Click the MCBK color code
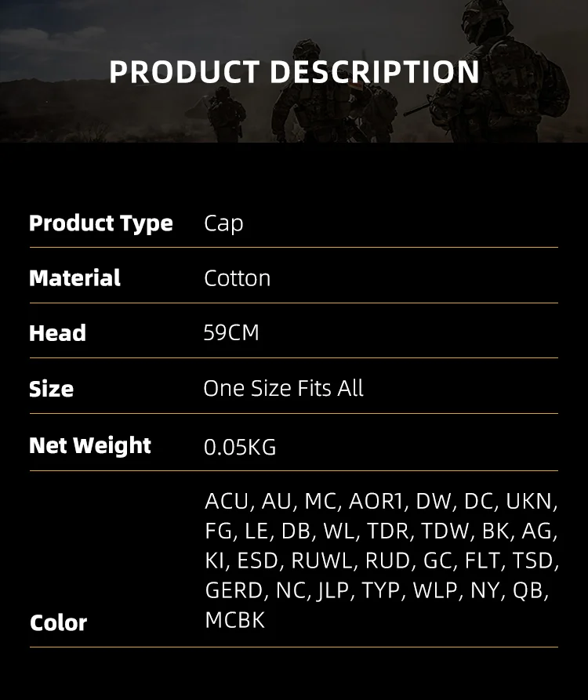Image resolution: width=588 pixels, height=700 pixels. coord(235,620)
